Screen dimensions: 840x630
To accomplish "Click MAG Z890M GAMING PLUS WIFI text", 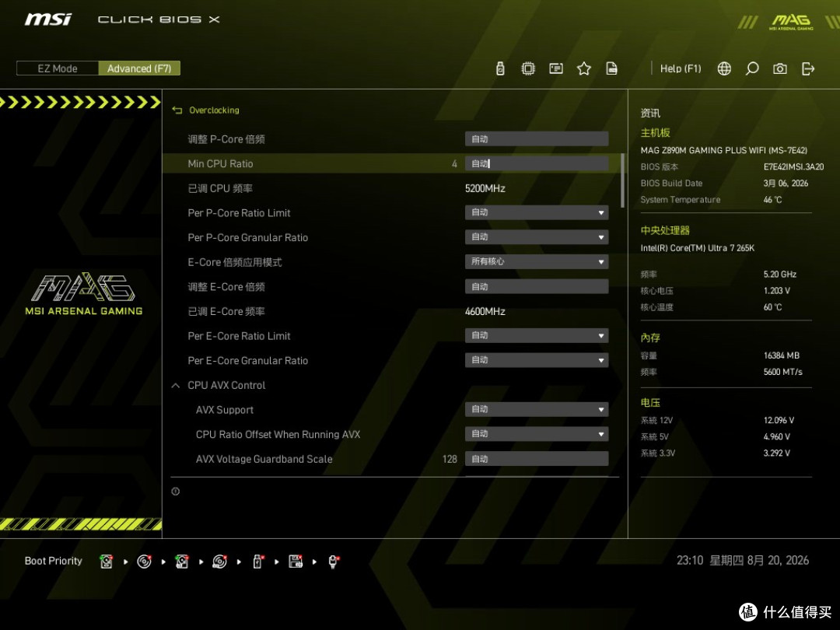I will pos(724,151).
